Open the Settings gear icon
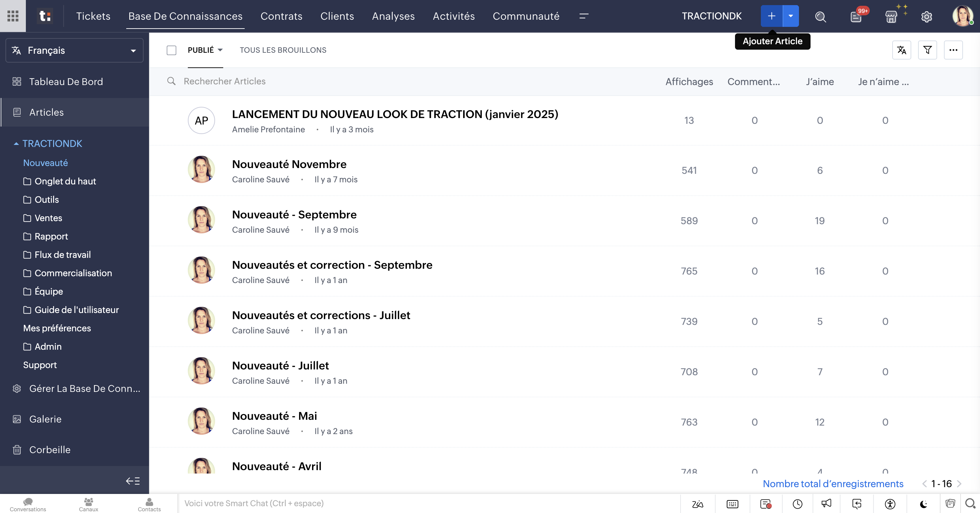Image resolution: width=980 pixels, height=513 pixels. coord(926,17)
